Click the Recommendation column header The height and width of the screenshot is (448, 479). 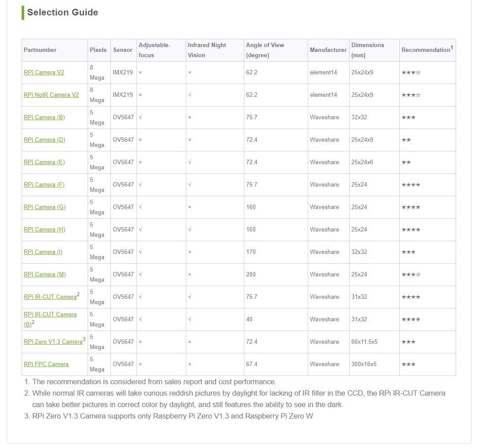(x=426, y=50)
